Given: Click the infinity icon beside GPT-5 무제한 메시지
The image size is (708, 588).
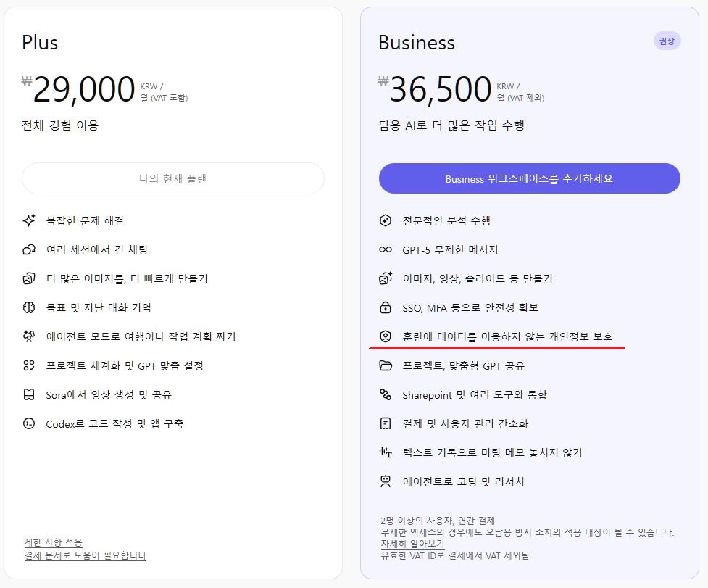Looking at the screenshot, I should [x=386, y=249].
